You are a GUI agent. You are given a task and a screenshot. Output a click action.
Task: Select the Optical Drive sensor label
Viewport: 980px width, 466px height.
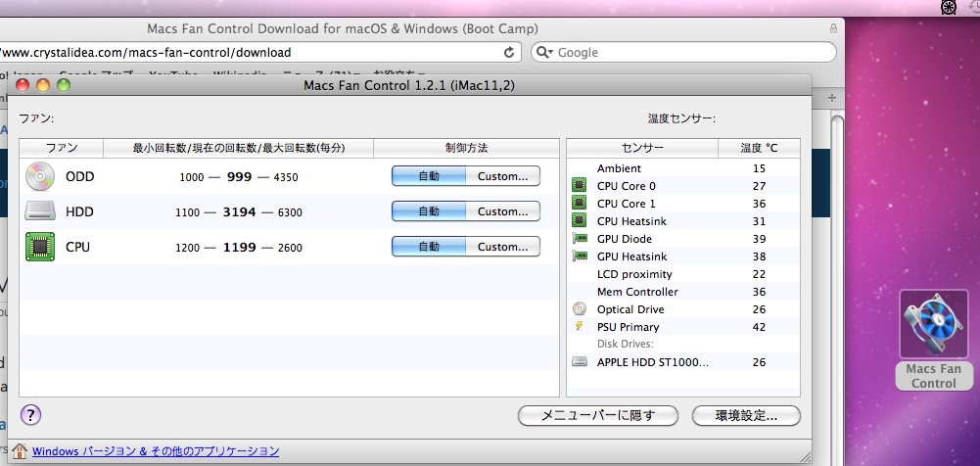coord(630,309)
